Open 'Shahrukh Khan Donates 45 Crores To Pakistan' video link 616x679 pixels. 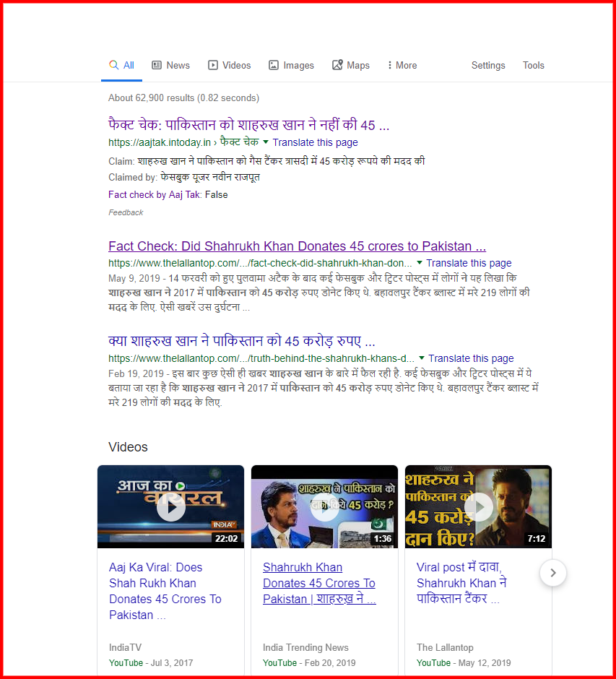point(319,584)
